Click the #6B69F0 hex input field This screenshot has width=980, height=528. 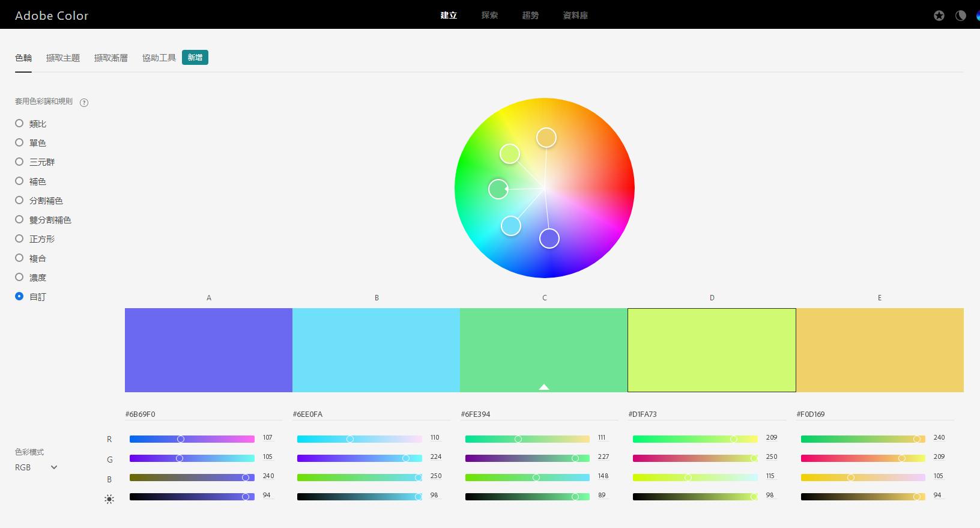coord(203,414)
